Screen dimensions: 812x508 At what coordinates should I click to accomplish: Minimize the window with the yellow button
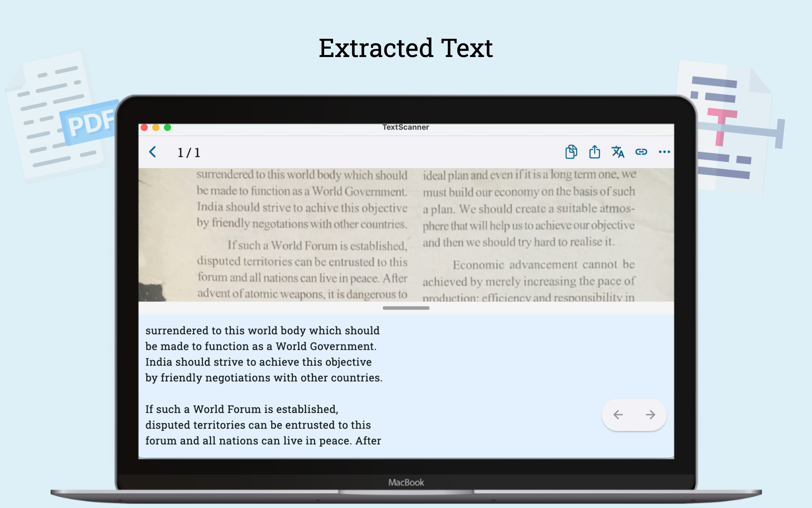point(156,127)
